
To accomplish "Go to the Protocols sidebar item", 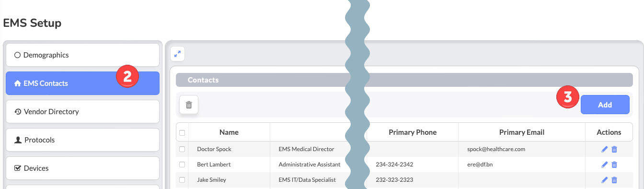I will click(82, 140).
